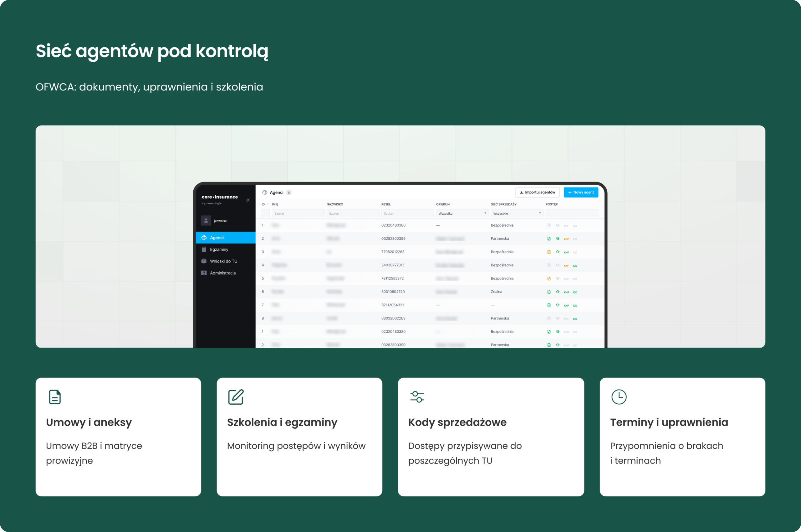Click the agent count badge showing 8

click(289, 193)
